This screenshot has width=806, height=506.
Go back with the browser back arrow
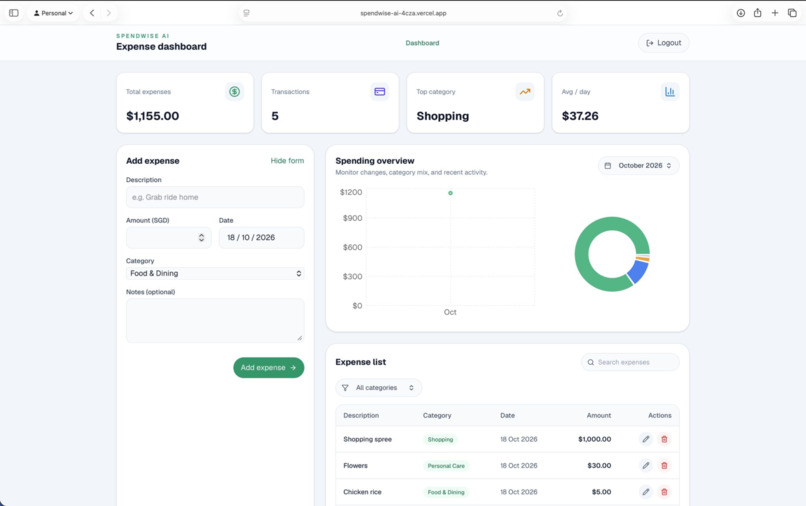coord(92,13)
